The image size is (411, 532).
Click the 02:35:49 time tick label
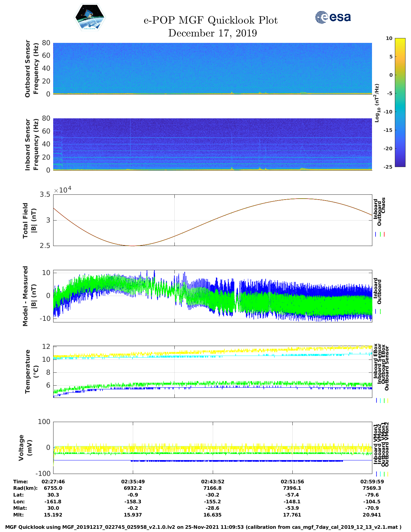(133, 482)
